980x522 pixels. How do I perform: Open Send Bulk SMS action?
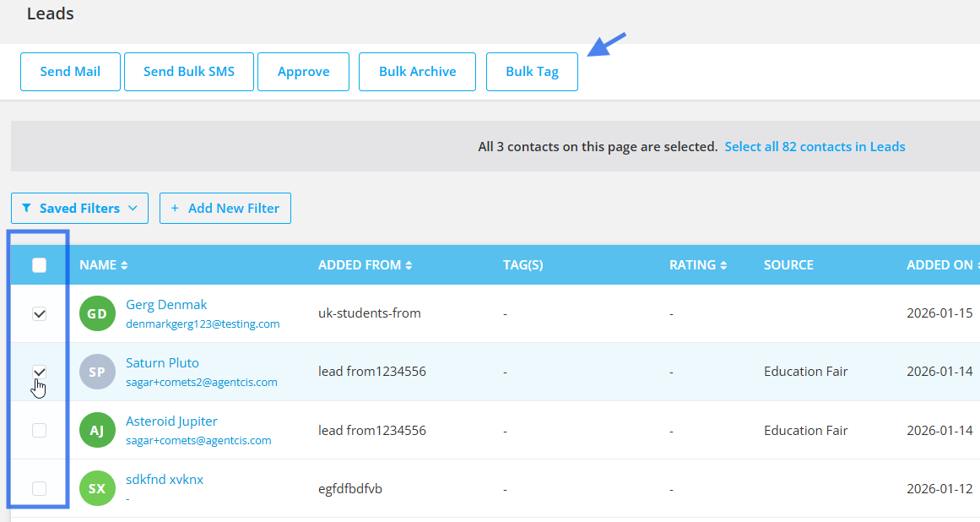pos(189,72)
